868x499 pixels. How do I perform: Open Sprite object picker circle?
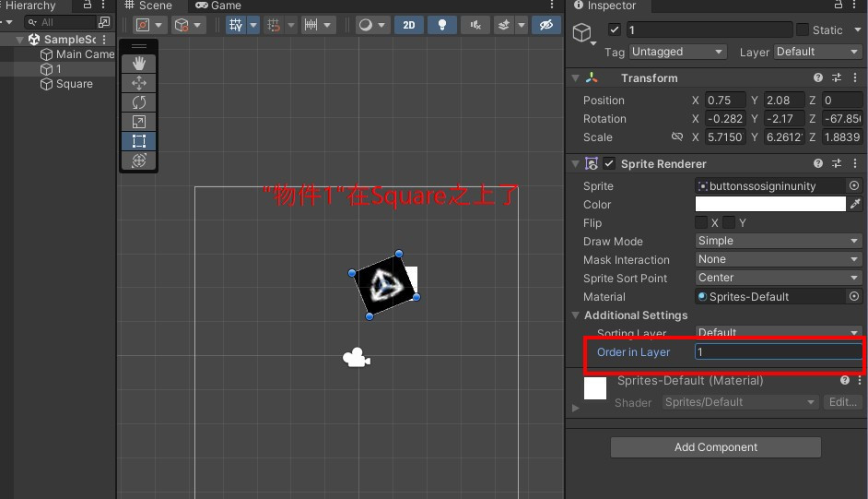(854, 185)
